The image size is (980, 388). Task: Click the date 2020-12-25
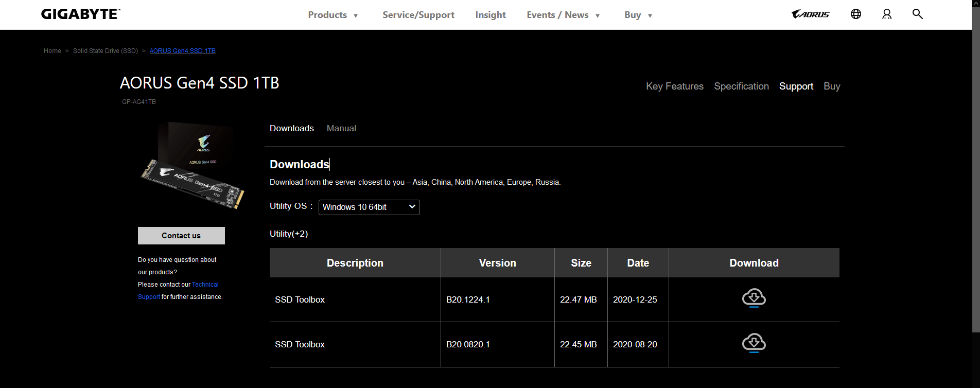(x=635, y=300)
